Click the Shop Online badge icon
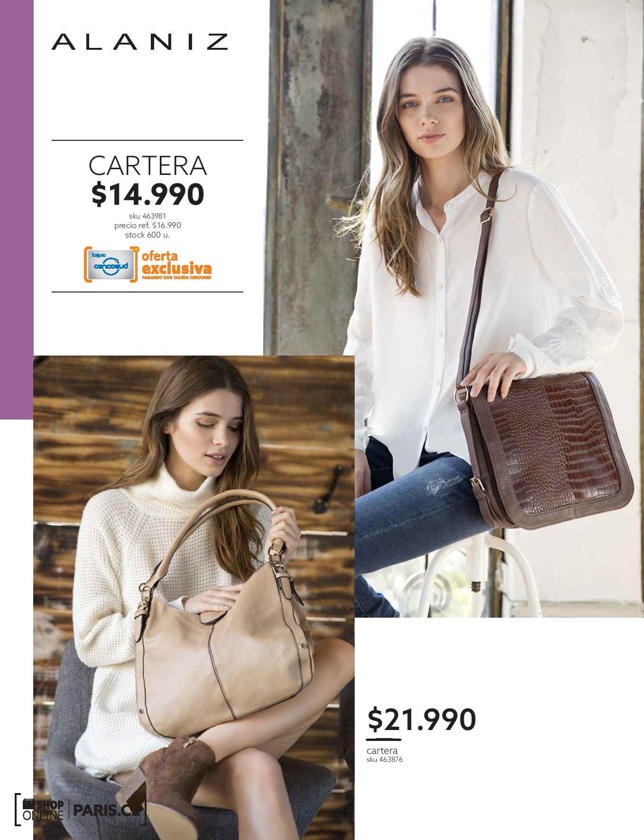The height and width of the screenshot is (840, 644). (43, 810)
